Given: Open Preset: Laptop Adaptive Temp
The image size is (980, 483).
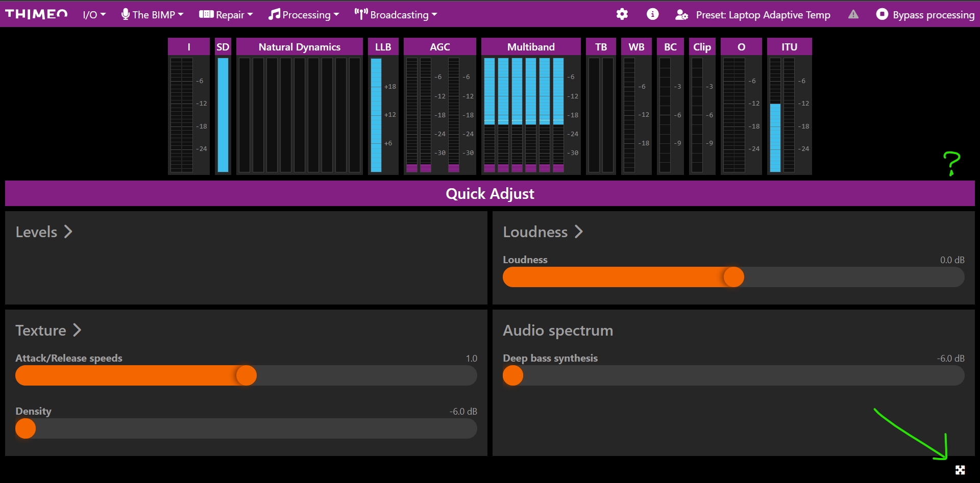Looking at the screenshot, I should click(x=763, y=15).
